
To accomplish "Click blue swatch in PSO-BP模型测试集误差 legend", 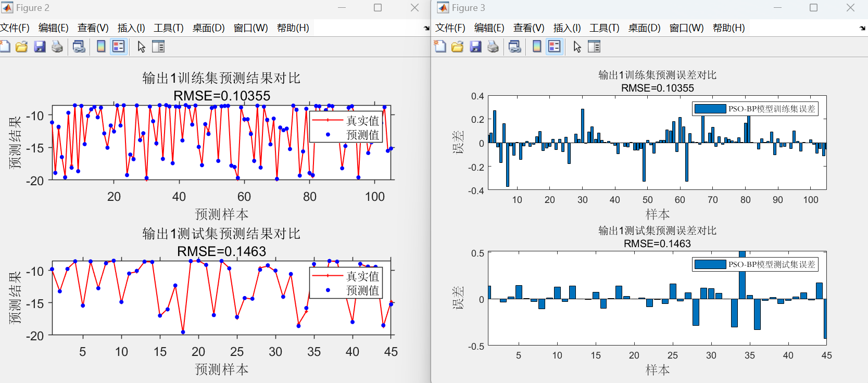I will coord(710,264).
